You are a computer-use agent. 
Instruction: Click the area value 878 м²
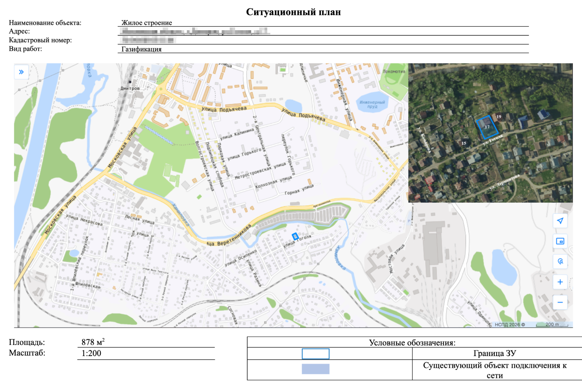click(93, 342)
